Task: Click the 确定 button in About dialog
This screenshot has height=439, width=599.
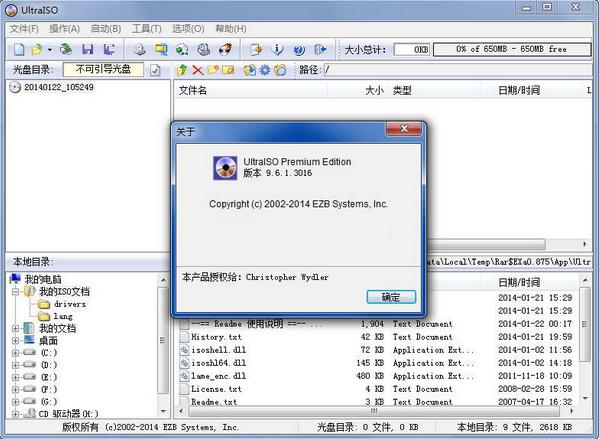Action: 391,297
